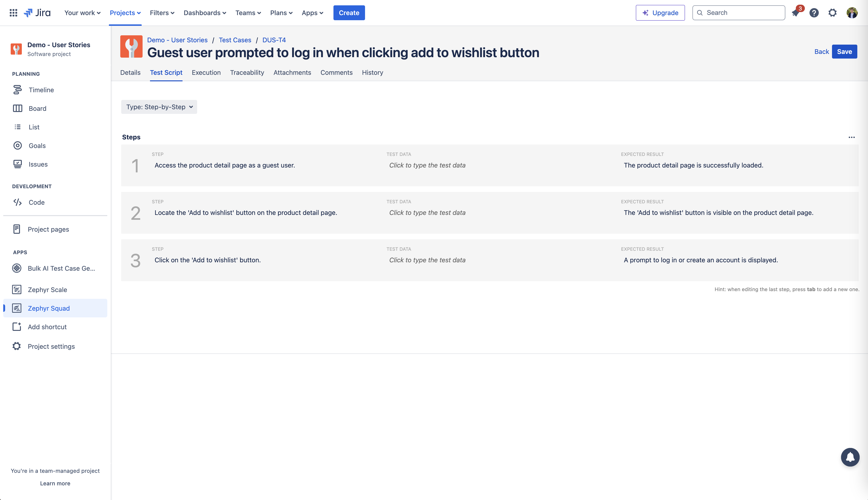
Task: Save the test case changes
Action: (845, 52)
